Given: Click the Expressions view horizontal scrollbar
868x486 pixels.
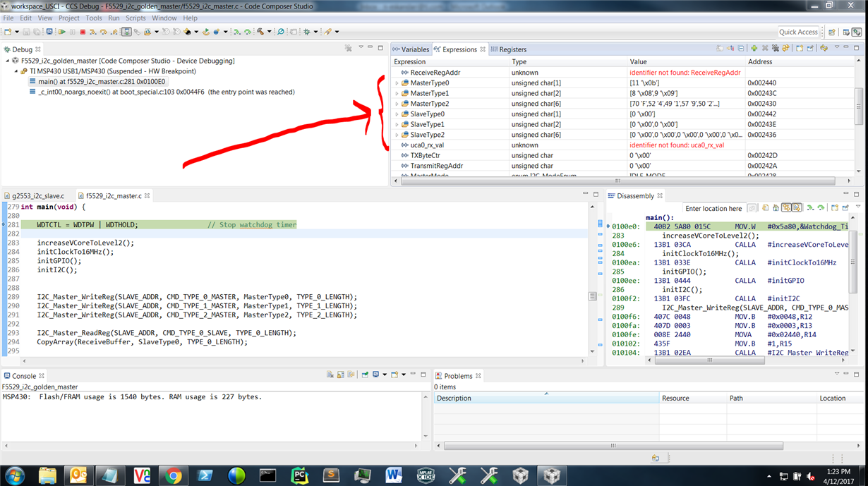Looking at the screenshot, I should pyautogui.click(x=618, y=181).
